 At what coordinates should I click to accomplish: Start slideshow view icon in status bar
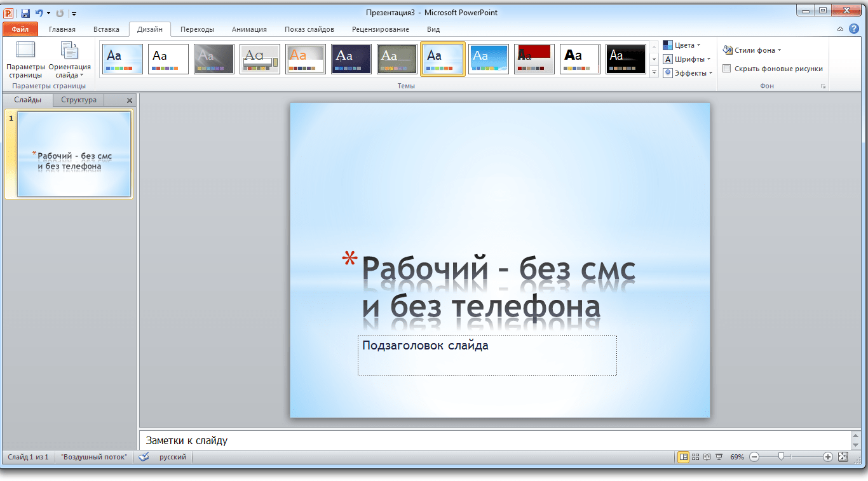tap(719, 457)
